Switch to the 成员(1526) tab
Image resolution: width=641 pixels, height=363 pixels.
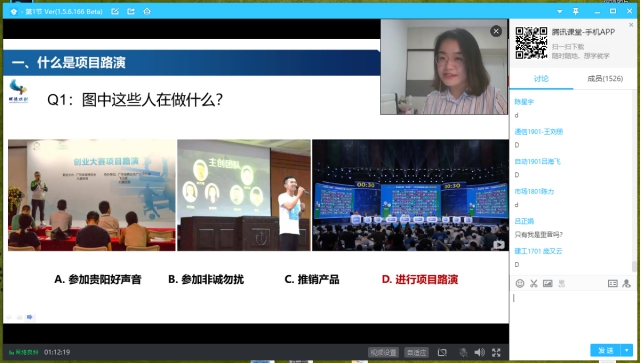[x=605, y=78]
